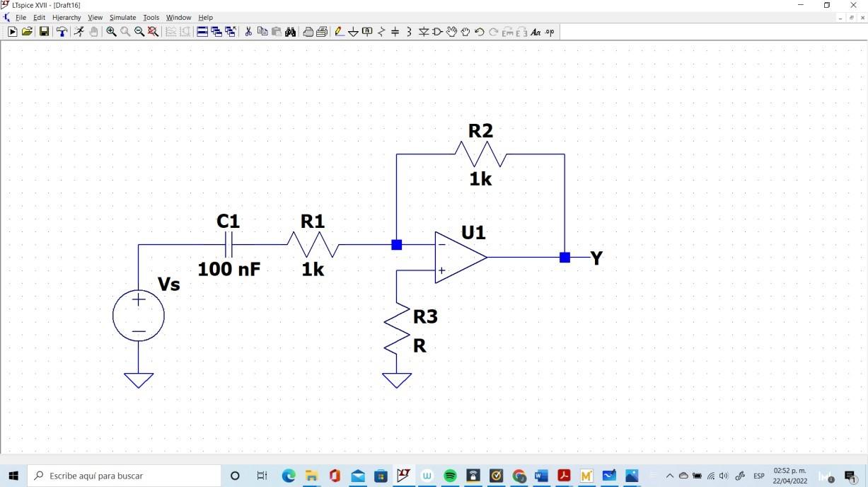
Task: Select the Drag tool
Action: (451, 31)
